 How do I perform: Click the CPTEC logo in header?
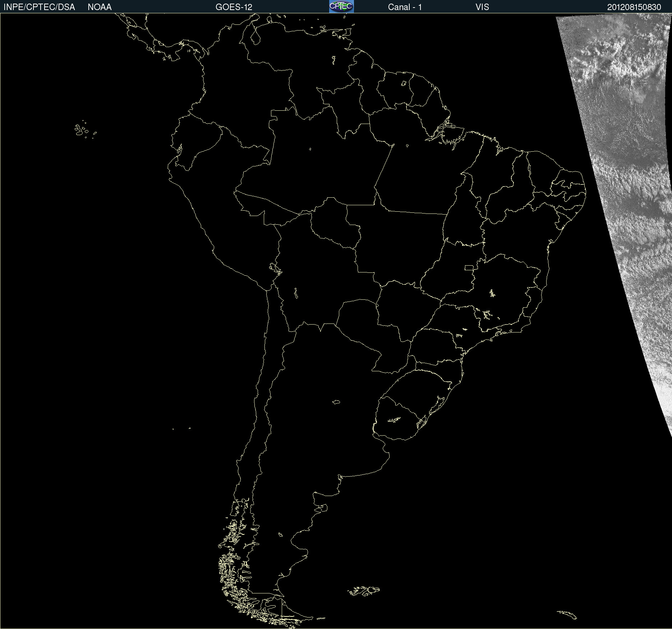tap(341, 6)
